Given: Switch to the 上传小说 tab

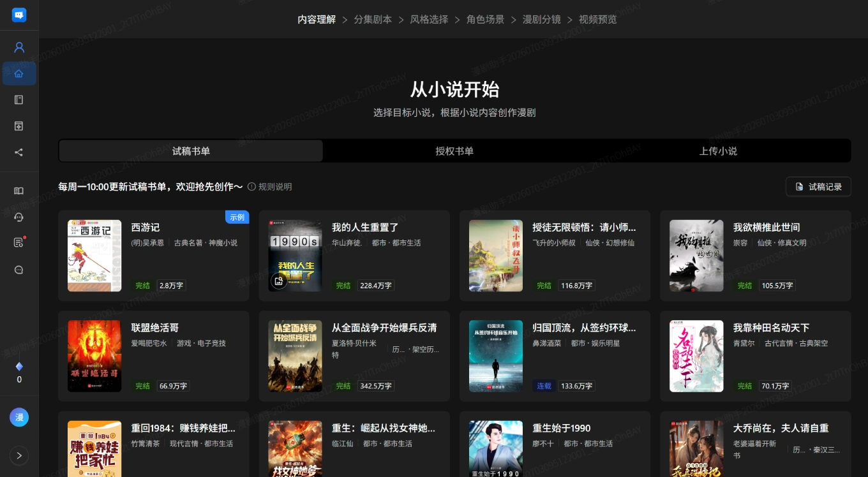Looking at the screenshot, I should tap(718, 151).
